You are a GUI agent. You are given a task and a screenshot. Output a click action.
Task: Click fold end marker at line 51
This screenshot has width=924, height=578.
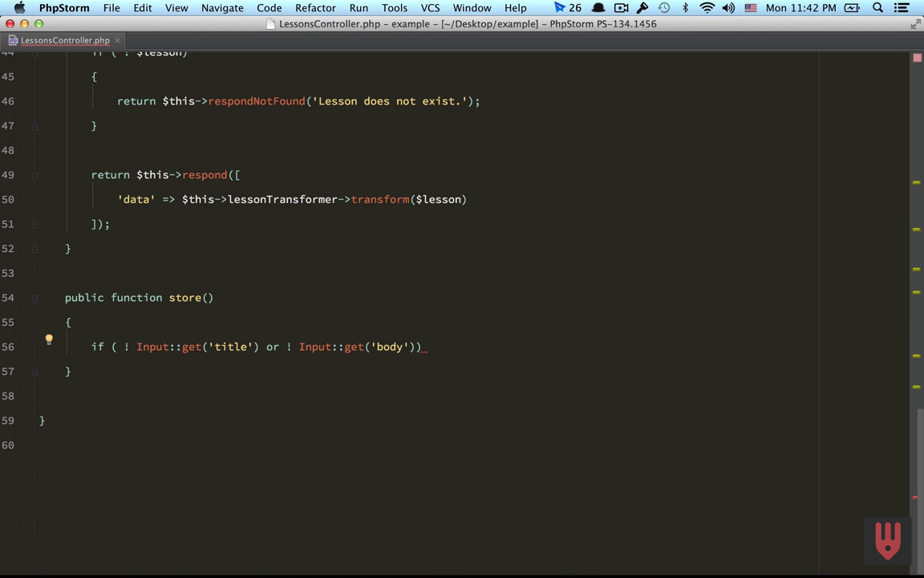pos(34,225)
